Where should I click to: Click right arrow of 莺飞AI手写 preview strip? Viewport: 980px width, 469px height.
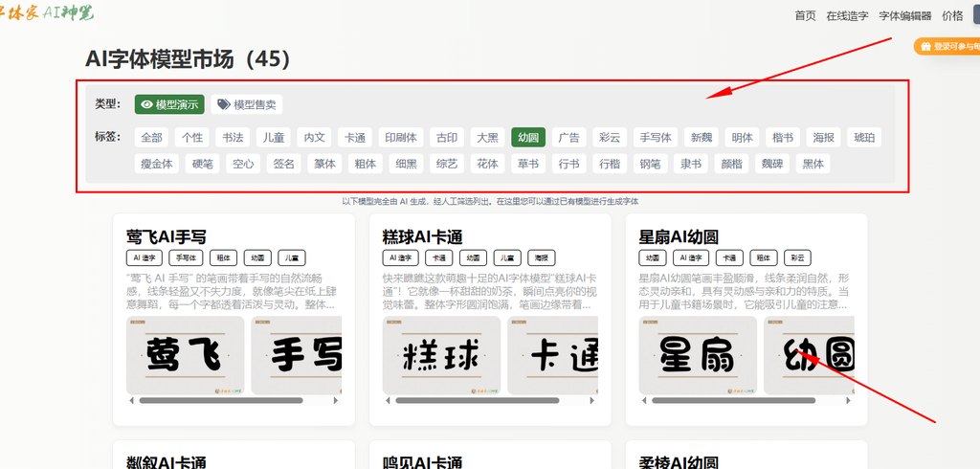(x=336, y=401)
